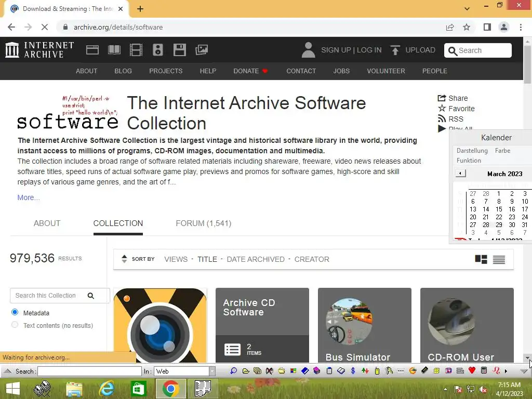Sort by TITLE
532x399 pixels.
point(207,259)
